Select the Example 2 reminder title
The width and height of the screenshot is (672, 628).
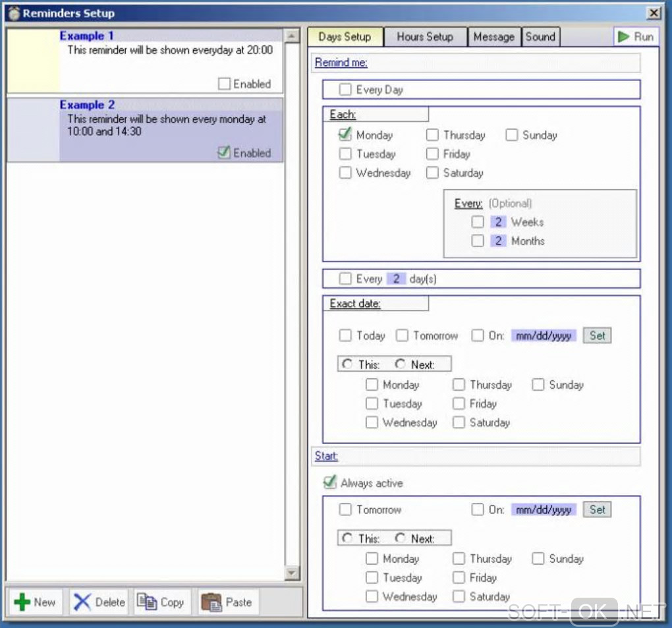(x=87, y=105)
